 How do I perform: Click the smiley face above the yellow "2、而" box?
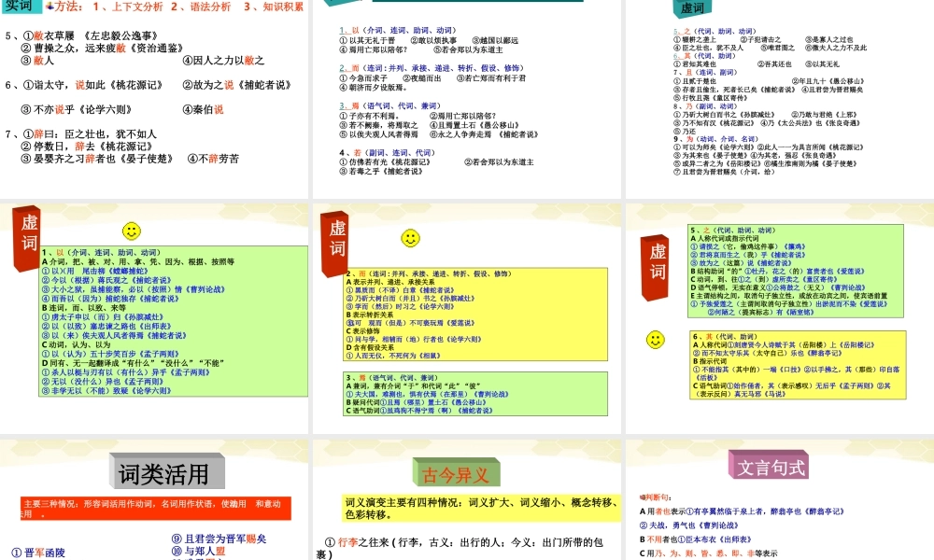click(410, 238)
